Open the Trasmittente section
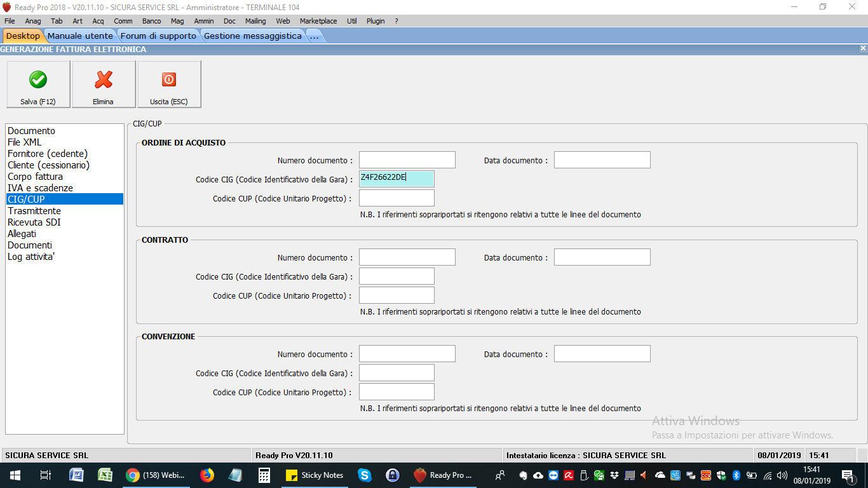868x488 pixels. [x=64, y=211]
